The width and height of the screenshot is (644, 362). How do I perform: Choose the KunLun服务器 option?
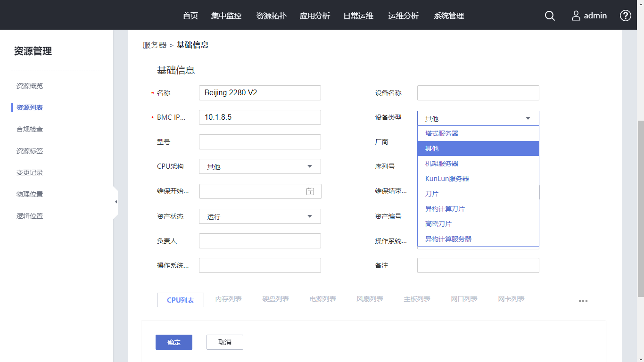(447, 179)
